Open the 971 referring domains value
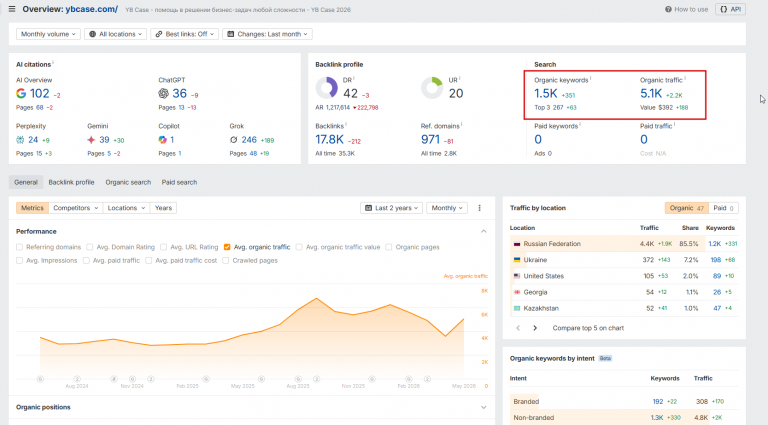 tap(431, 140)
